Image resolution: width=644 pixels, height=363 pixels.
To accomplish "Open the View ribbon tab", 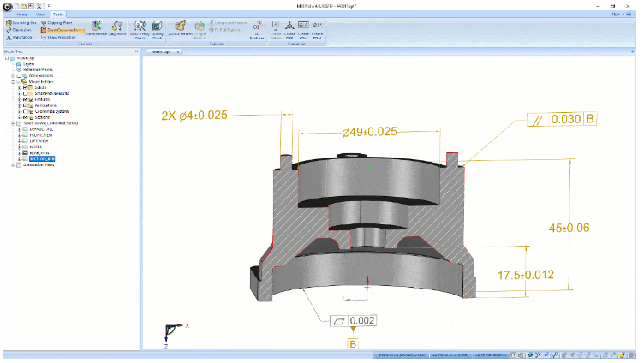I will tap(39, 15).
